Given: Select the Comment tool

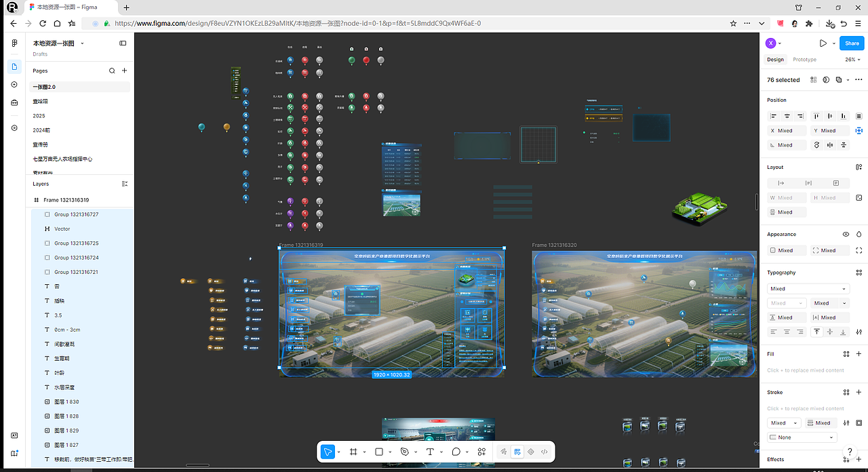Looking at the screenshot, I should point(456,452).
